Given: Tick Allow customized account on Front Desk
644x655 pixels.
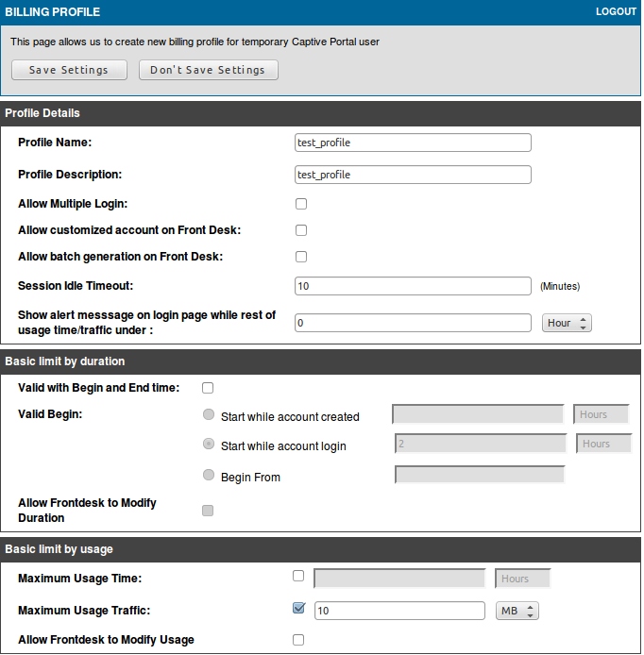Looking at the screenshot, I should point(301,230).
